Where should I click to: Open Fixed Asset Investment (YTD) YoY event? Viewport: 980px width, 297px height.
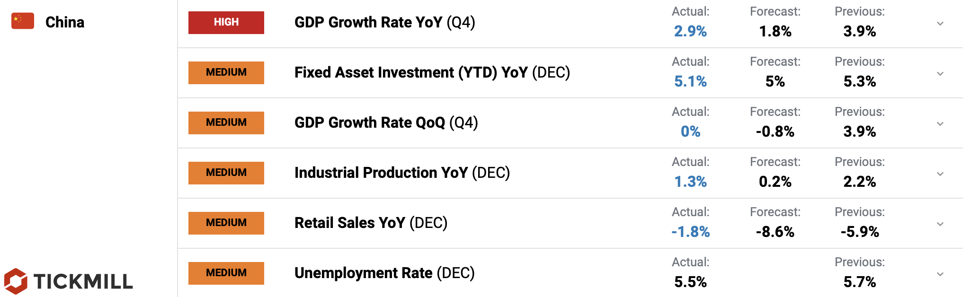click(x=432, y=72)
